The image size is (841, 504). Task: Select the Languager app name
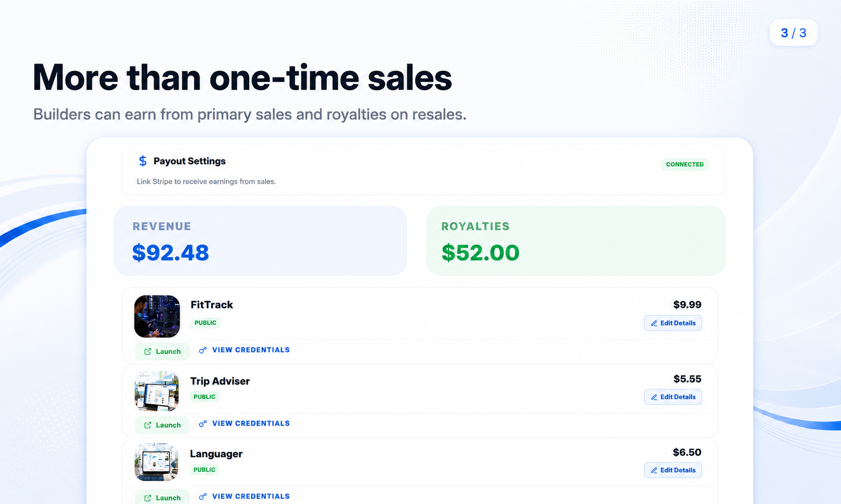click(x=216, y=454)
